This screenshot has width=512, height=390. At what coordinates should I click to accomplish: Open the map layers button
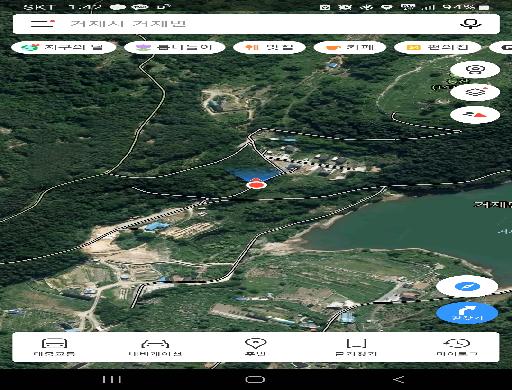click(x=475, y=92)
